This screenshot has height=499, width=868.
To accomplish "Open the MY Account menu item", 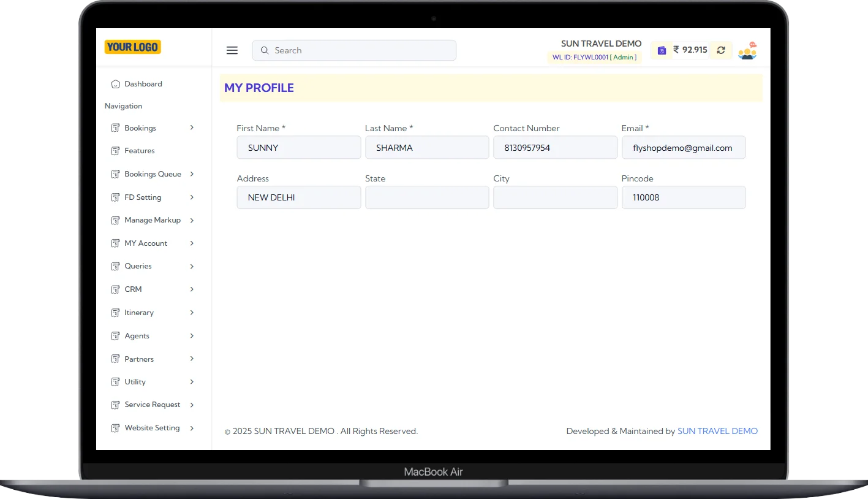I will click(x=146, y=243).
